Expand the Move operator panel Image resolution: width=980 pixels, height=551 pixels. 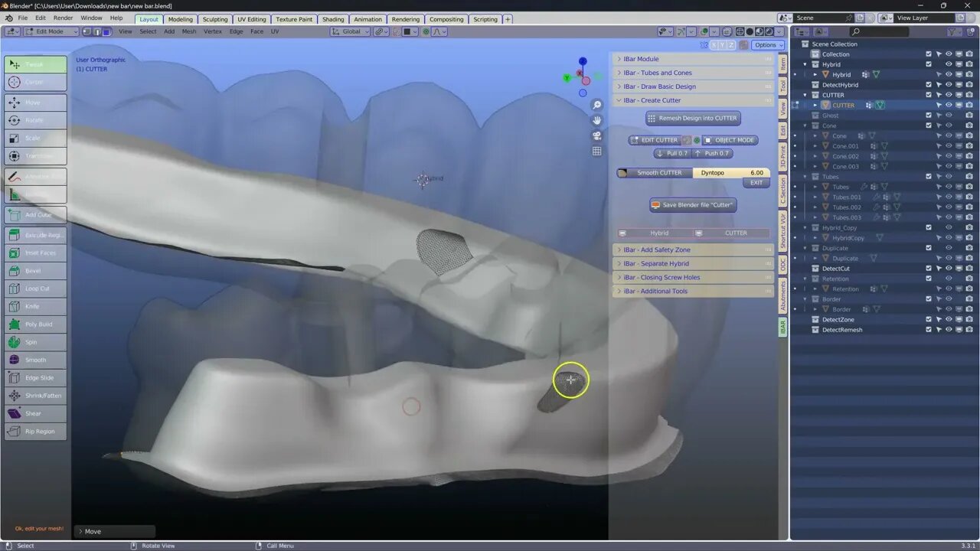point(115,531)
